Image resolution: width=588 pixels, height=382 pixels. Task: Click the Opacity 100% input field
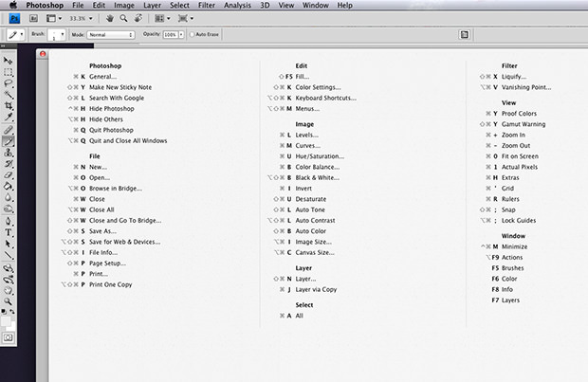point(171,34)
